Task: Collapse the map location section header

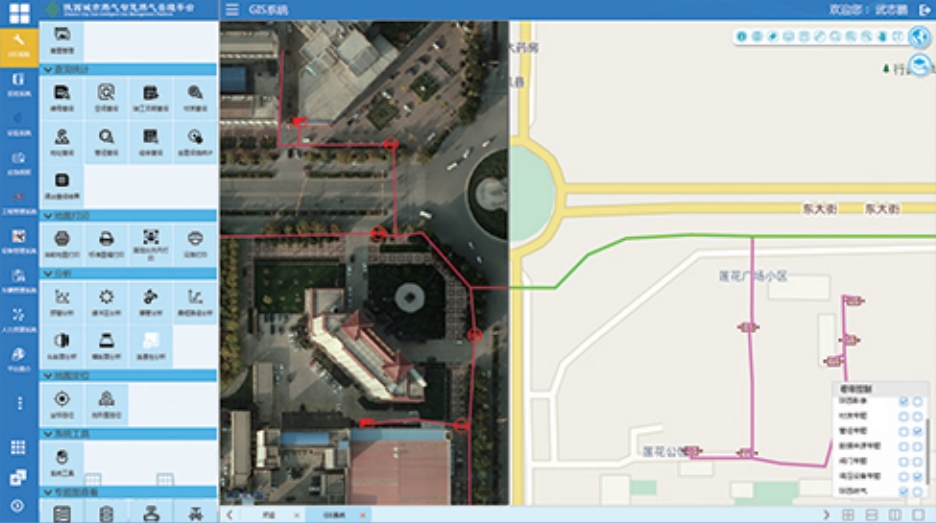Action: click(x=128, y=376)
